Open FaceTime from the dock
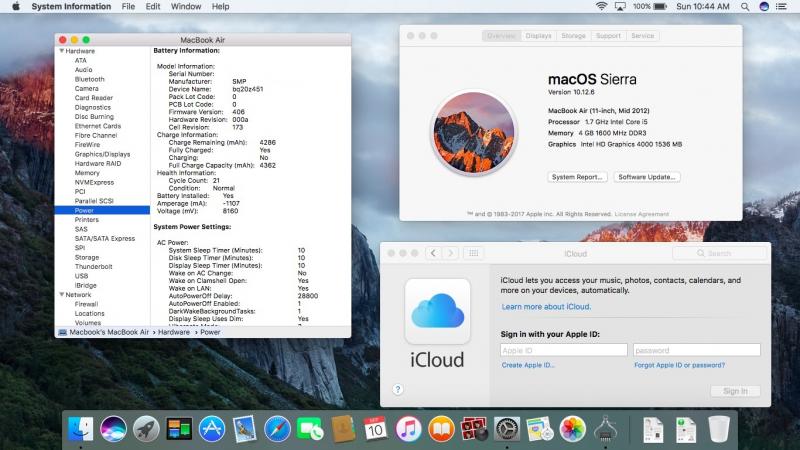800x450 pixels. [x=310, y=429]
